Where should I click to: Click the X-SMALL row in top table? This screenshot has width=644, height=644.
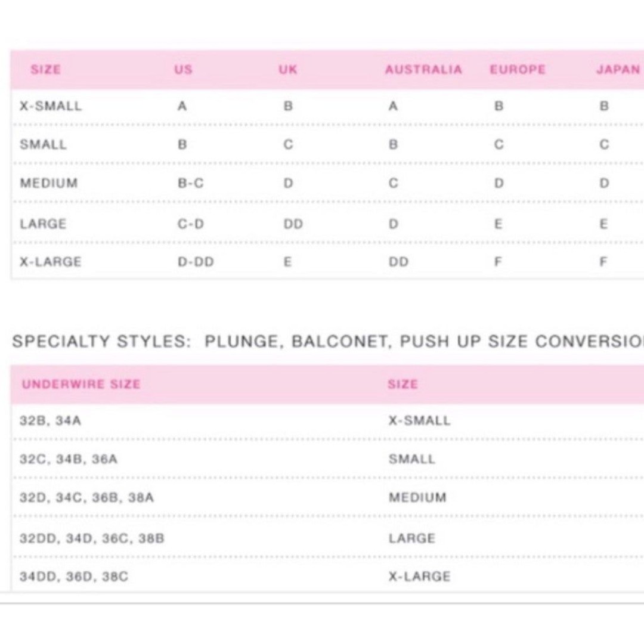(x=327, y=106)
